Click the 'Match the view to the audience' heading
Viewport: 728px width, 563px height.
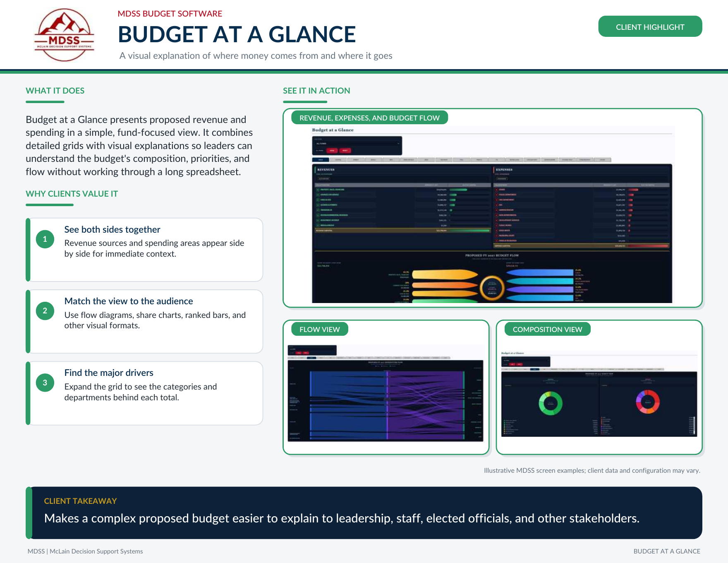(129, 301)
